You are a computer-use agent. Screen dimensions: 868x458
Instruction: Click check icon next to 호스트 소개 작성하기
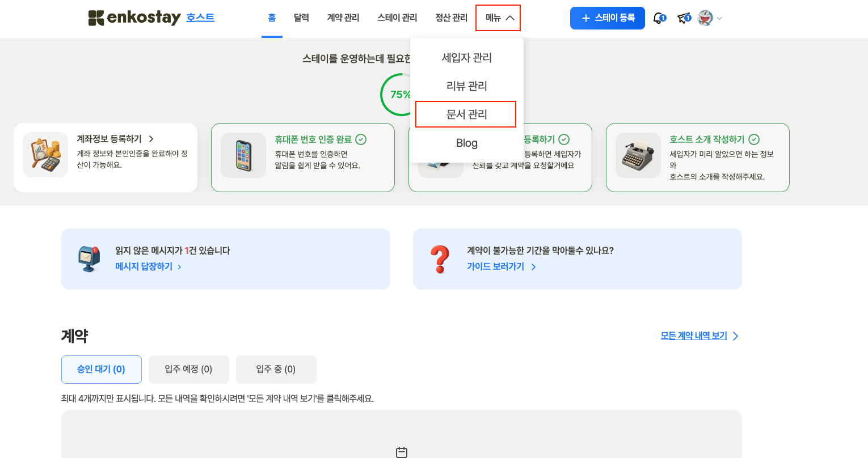[x=754, y=139]
